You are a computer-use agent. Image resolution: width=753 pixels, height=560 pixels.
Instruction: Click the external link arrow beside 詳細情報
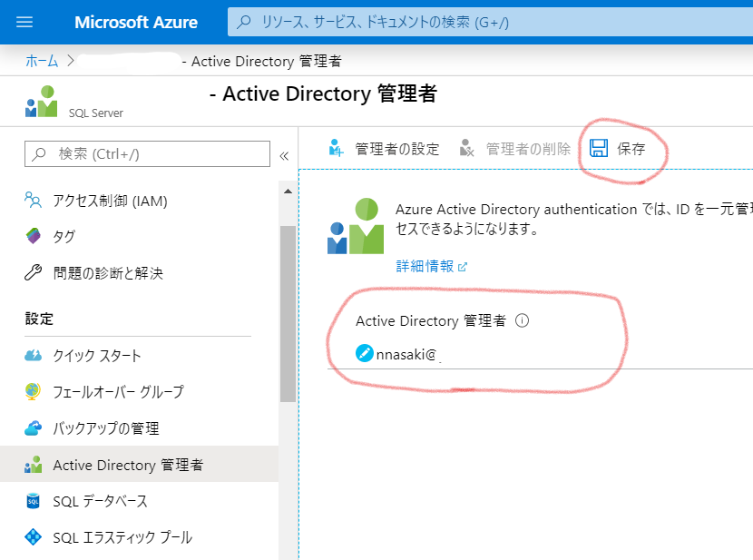coord(463,267)
